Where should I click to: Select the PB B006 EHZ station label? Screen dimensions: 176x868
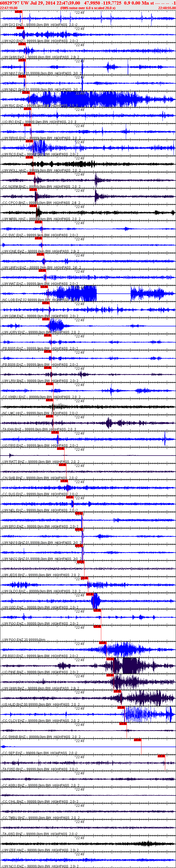click(x=40, y=365)
